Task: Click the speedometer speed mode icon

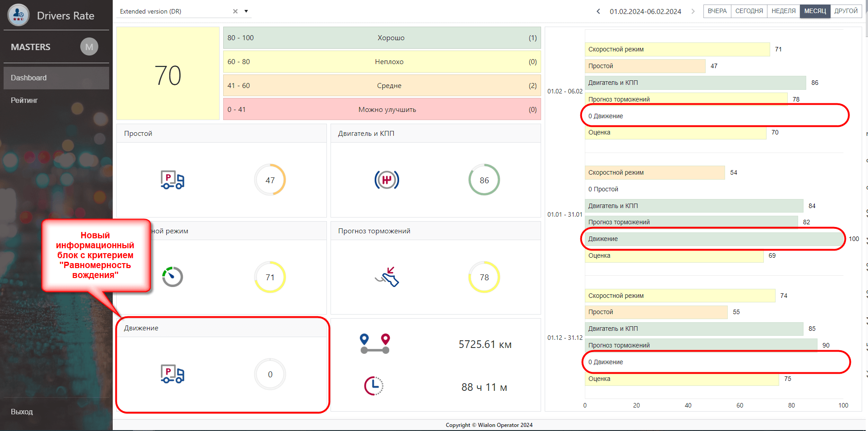Action: pyautogui.click(x=172, y=277)
